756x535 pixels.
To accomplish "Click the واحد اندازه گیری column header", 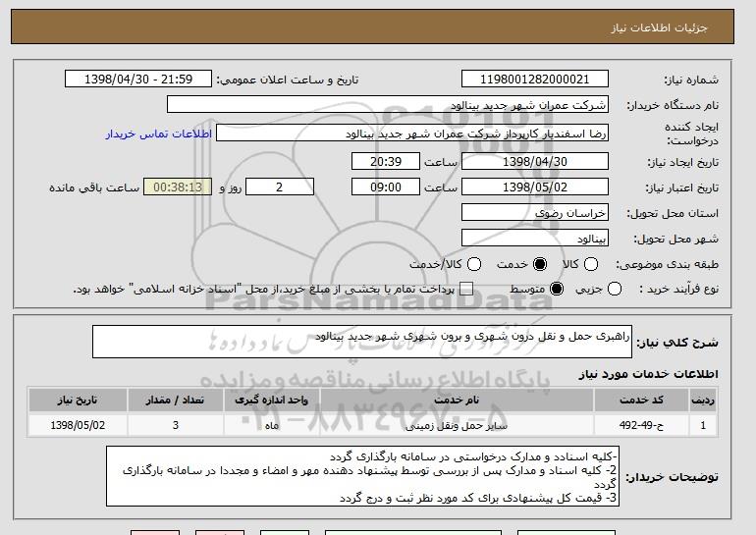I will (x=271, y=401).
